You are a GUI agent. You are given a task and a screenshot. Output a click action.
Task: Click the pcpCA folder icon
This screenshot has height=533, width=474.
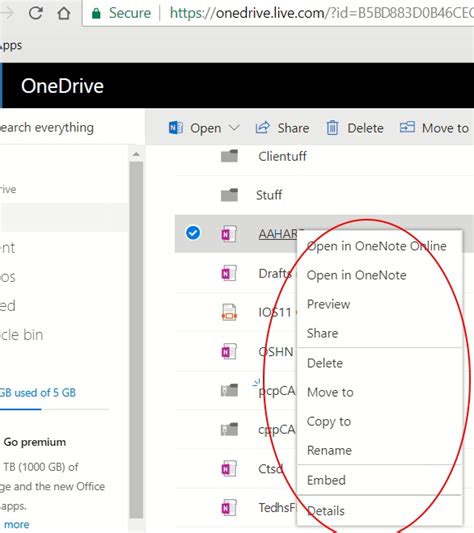coord(230,390)
